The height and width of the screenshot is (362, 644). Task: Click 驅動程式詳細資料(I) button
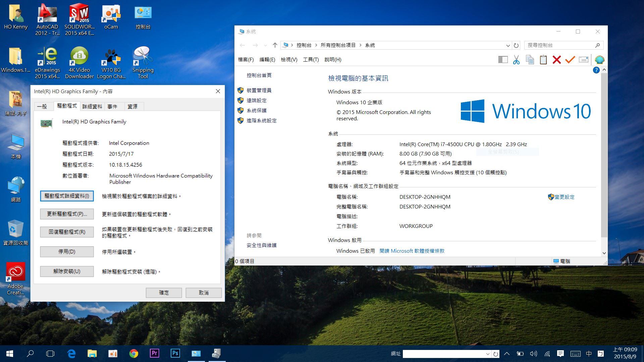(67, 196)
